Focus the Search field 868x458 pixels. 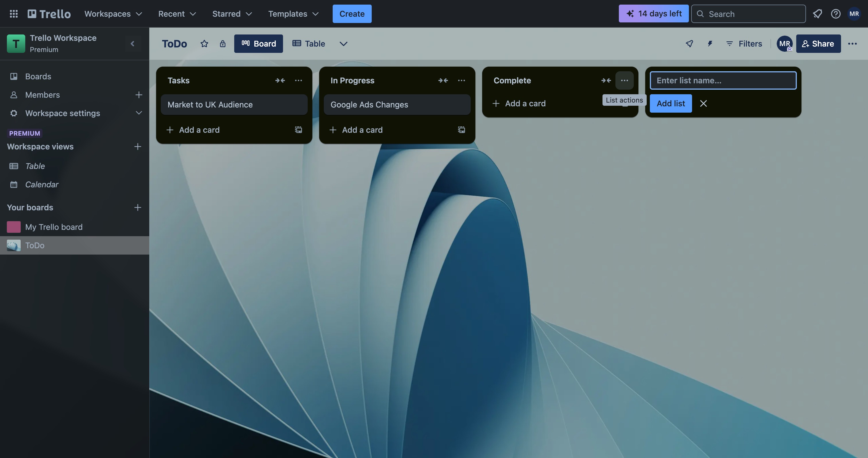(x=748, y=14)
